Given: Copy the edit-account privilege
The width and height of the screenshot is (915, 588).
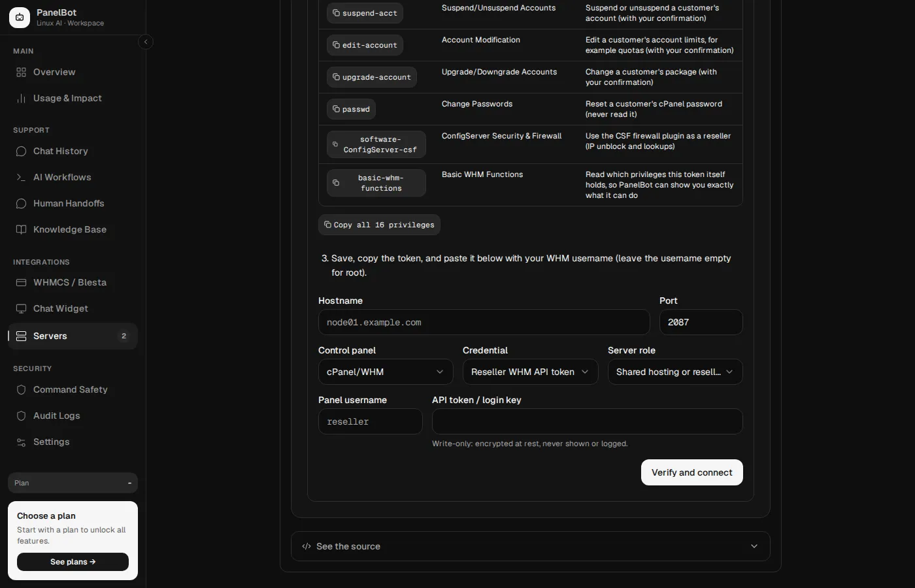Looking at the screenshot, I should [x=365, y=45].
